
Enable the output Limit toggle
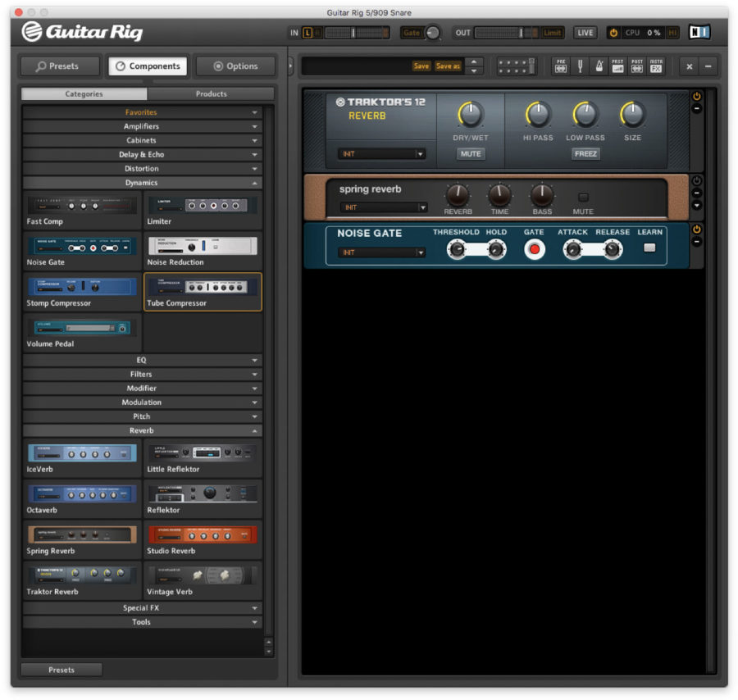pos(551,33)
